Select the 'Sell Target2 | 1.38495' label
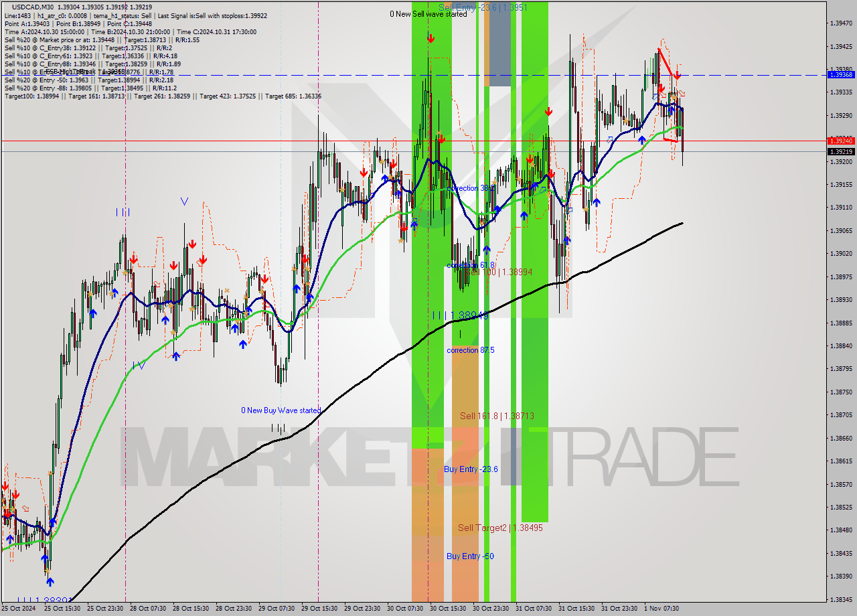This screenshot has width=857, height=616. [x=500, y=528]
